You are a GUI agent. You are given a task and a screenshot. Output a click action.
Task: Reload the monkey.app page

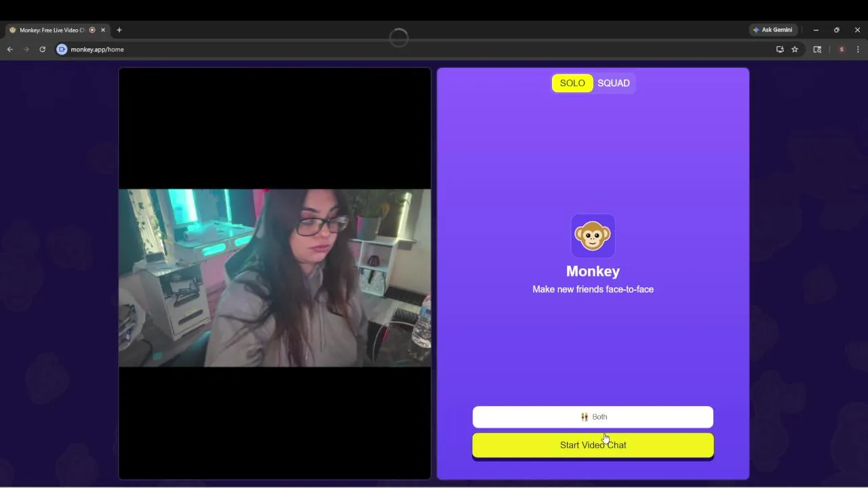point(42,49)
